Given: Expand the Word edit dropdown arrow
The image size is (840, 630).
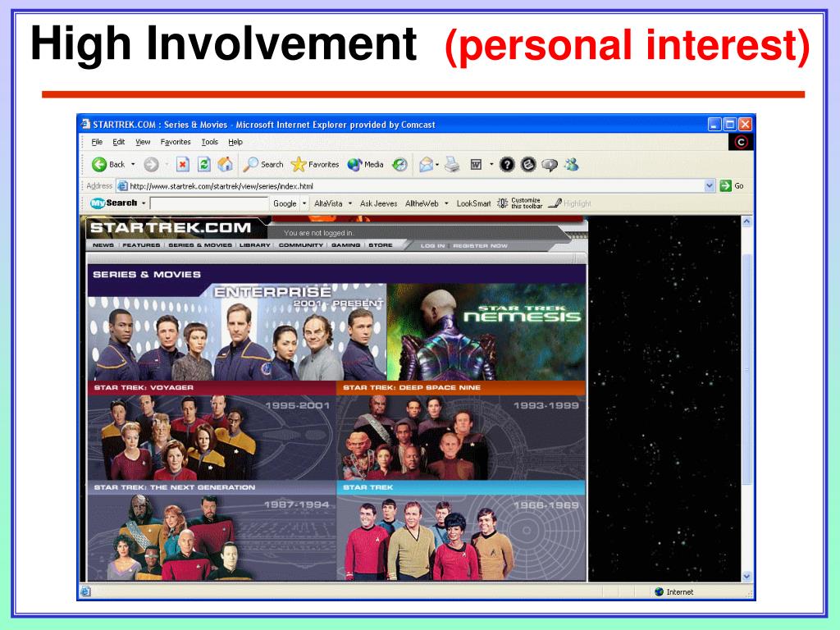Looking at the screenshot, I should click(x=491, y=164).
